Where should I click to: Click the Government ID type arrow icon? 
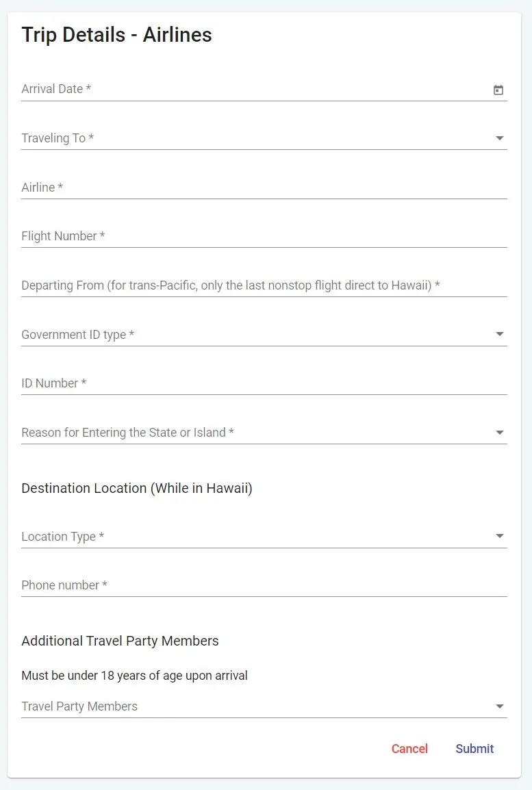(500, 334)
